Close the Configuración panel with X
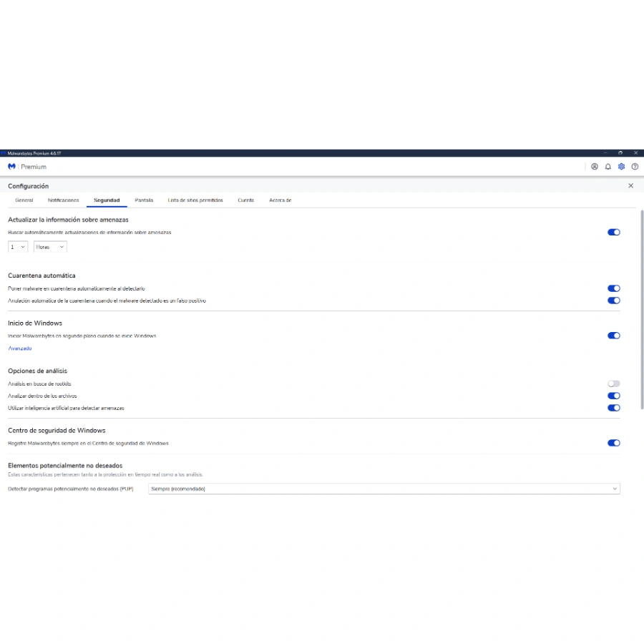 (x=630, y=186)
